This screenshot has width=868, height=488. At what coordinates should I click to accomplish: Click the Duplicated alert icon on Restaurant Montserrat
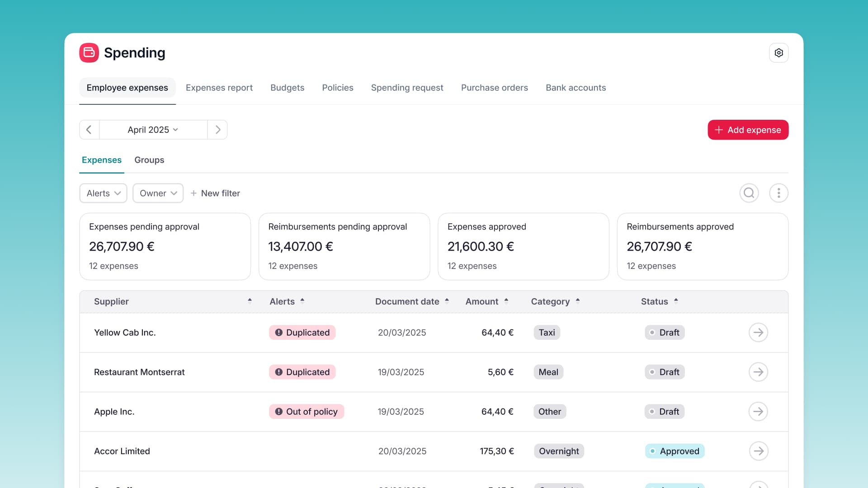[278, 372]
